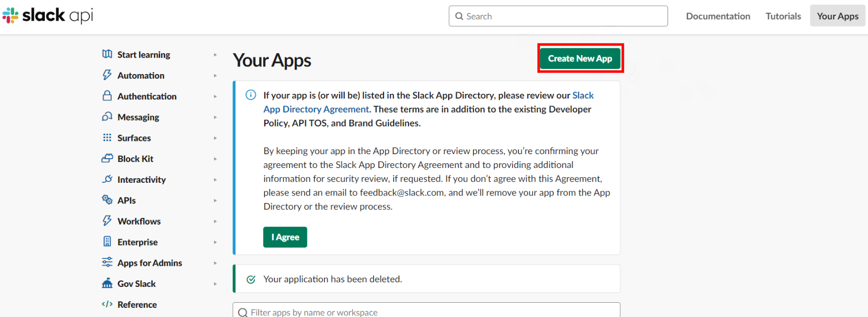Click the Slack API logo
Screen dimensions: 868x317
48,15
